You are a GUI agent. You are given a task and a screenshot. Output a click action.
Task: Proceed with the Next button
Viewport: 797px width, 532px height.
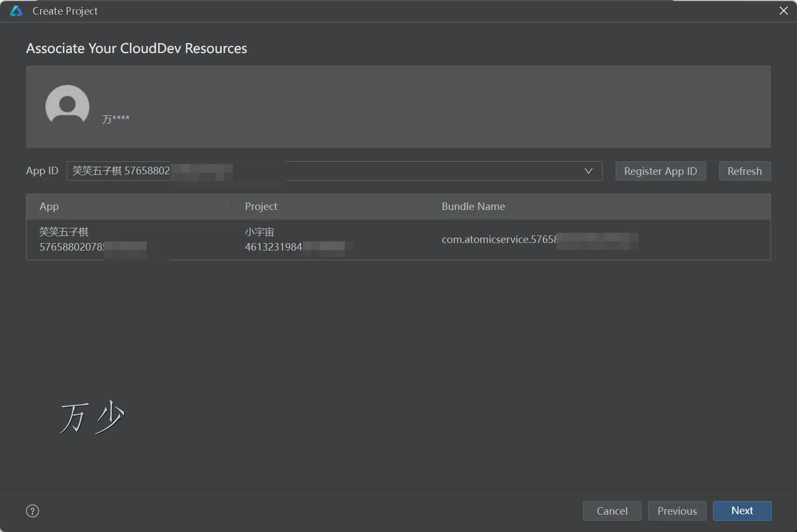[742, 511]
